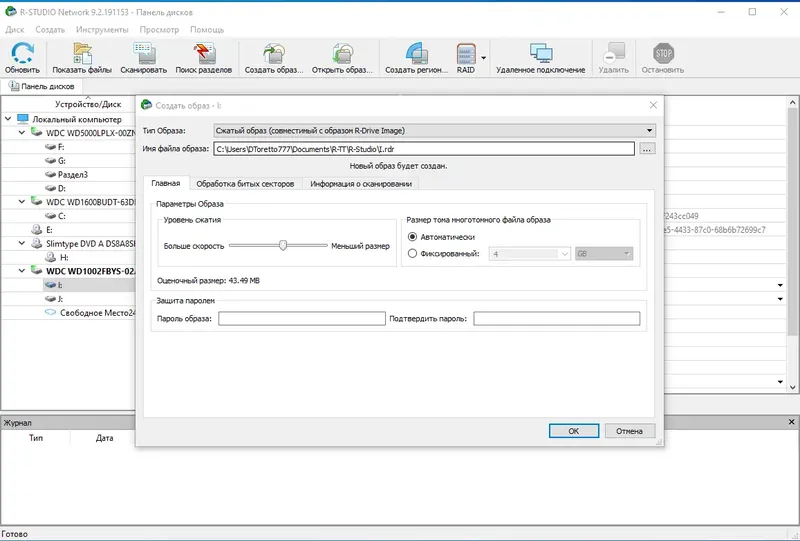Open the RAID dropdown arrow
The image size is (800, 541).
tap(483, 58)
